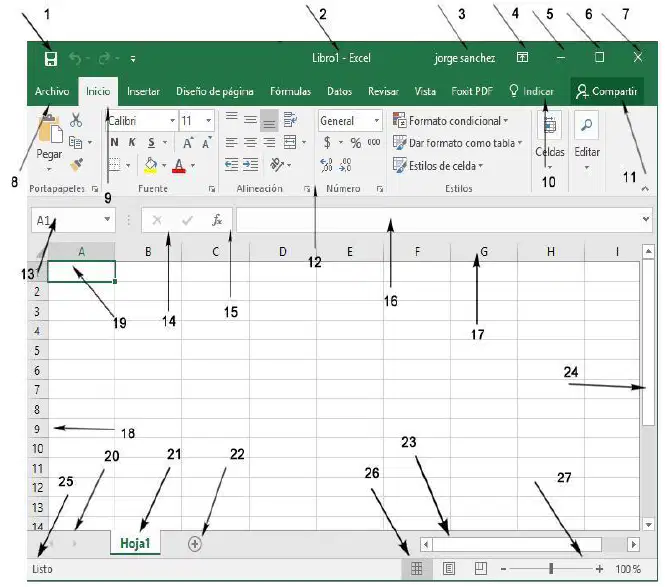
Task: Click the Percent Style icon
Action: [355, 143]
